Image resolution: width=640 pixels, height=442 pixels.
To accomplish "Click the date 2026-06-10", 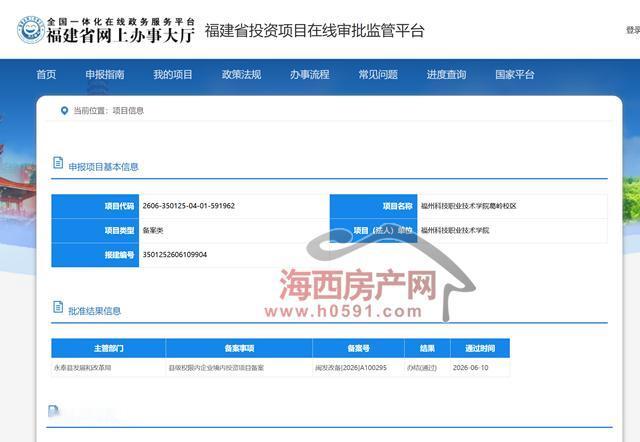I will [470, 368].
